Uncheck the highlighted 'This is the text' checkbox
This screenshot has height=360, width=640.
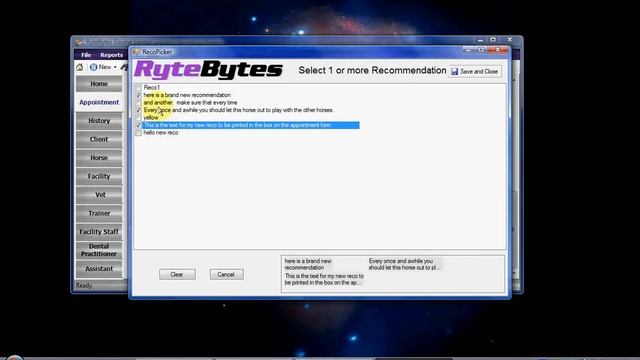(x=138, y=125)
